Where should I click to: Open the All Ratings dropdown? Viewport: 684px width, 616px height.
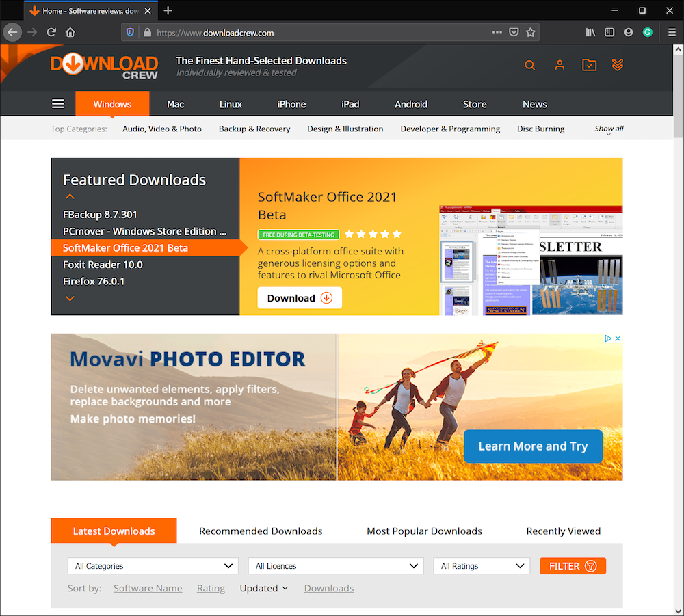482,566
